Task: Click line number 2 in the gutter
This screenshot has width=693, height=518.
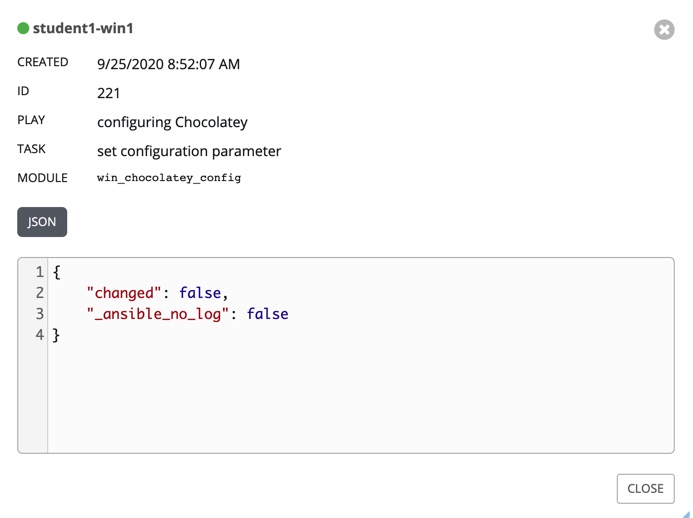Action: coord(39,293)
